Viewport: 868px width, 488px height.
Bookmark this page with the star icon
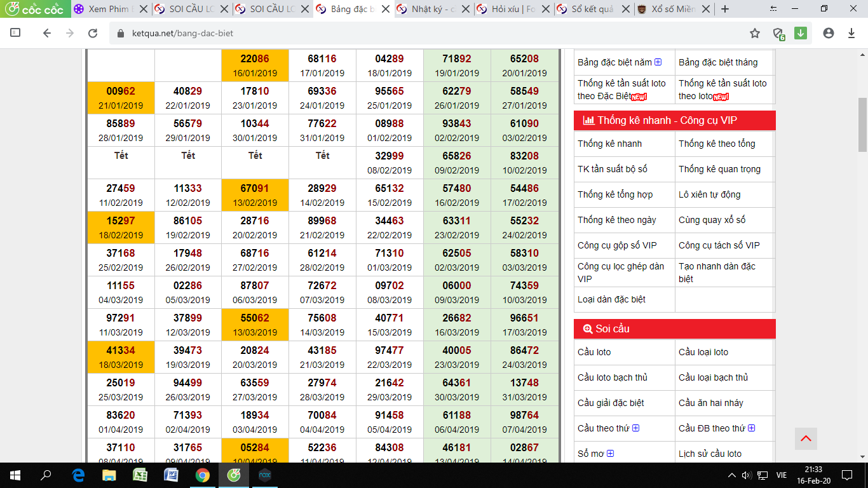755,33
